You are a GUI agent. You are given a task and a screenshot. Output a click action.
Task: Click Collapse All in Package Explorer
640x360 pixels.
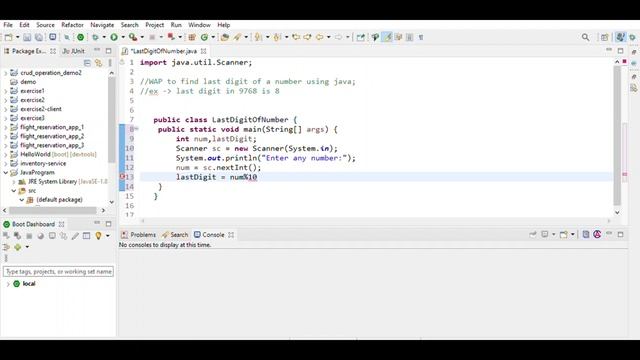point(87,63)
